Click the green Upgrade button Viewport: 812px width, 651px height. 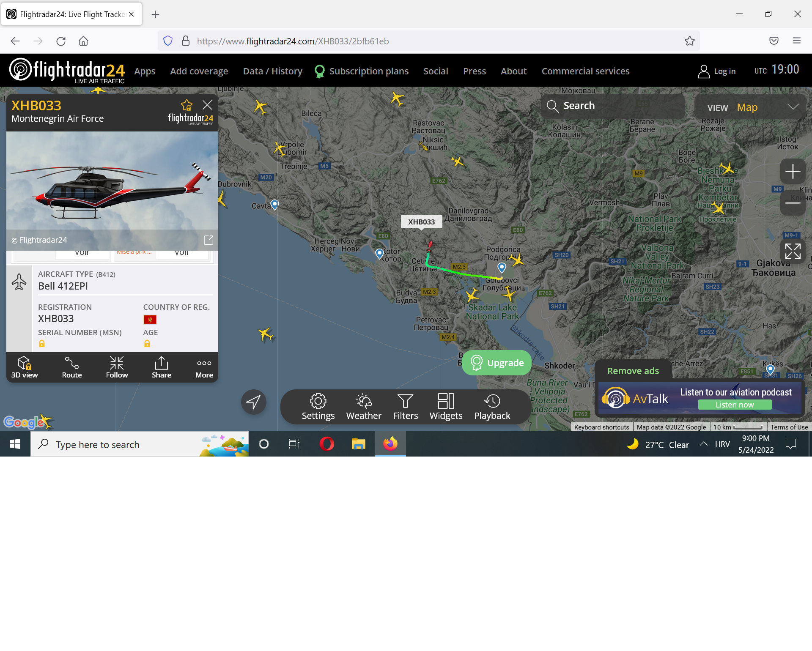click(497, 363)
